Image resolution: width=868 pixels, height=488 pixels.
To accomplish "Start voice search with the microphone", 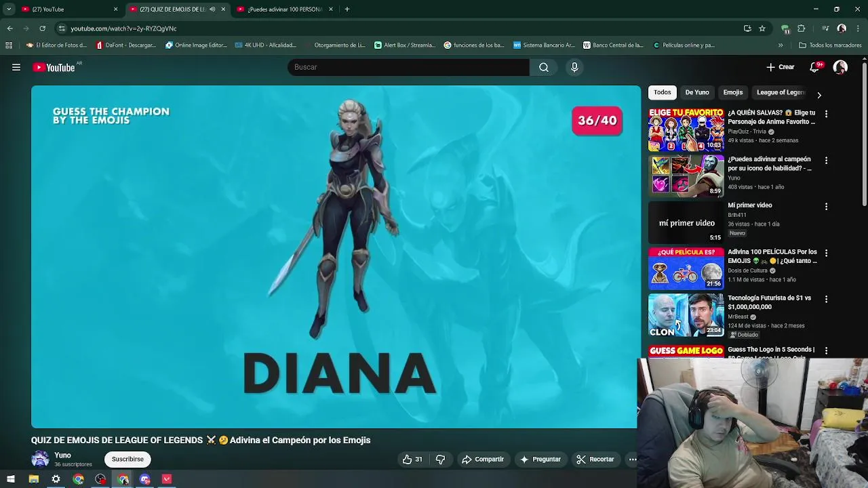I will coord(574,67).
